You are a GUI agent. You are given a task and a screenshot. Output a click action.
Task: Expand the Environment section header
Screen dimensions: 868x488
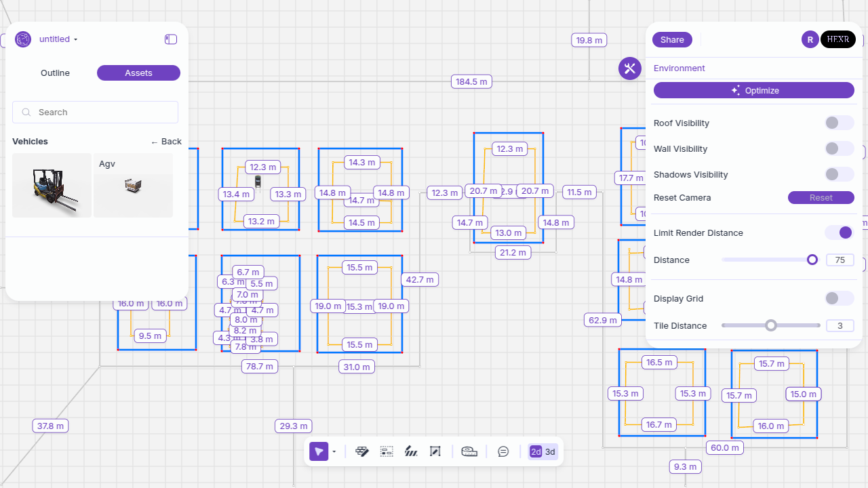click(679, 68)
